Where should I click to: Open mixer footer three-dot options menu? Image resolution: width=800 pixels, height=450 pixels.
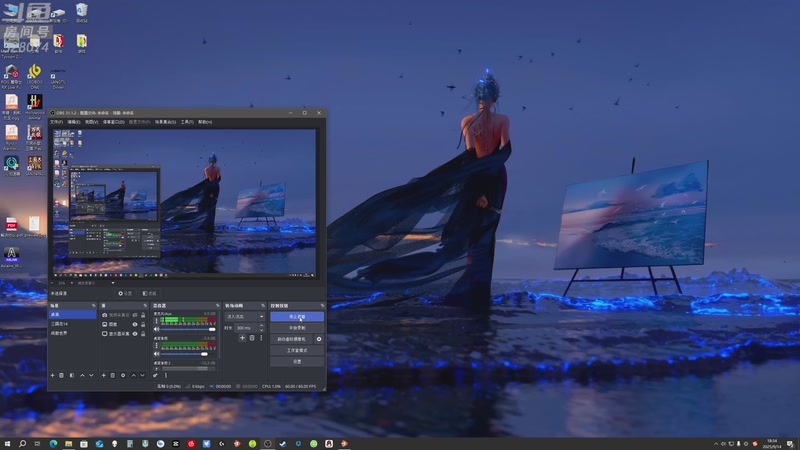point(166,375)
